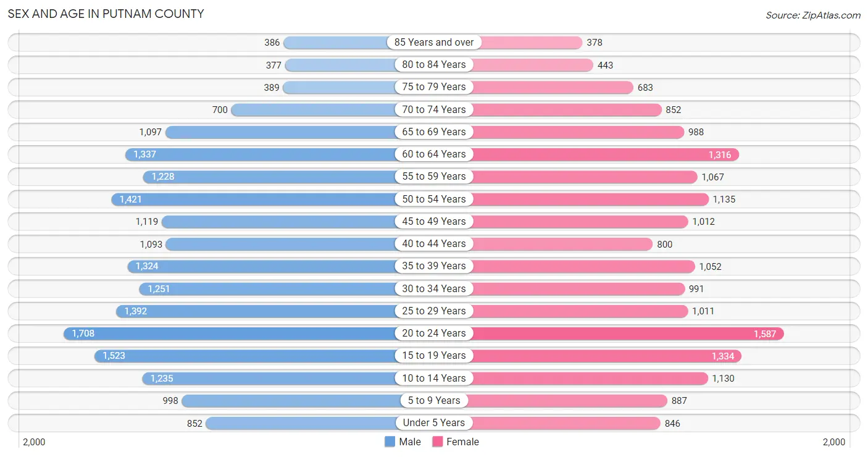This screenshot has height=457, width=868.
Task: Toggle the Male legend label
Action: click(x=410, y=442)
